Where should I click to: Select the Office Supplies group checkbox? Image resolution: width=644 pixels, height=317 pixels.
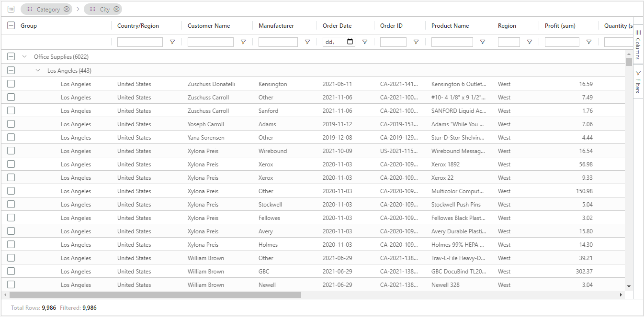click(11, 57)
